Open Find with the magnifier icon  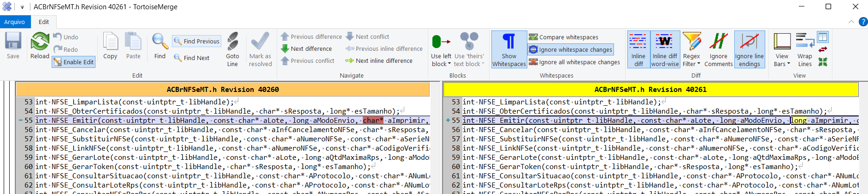(x=160, y=41)
